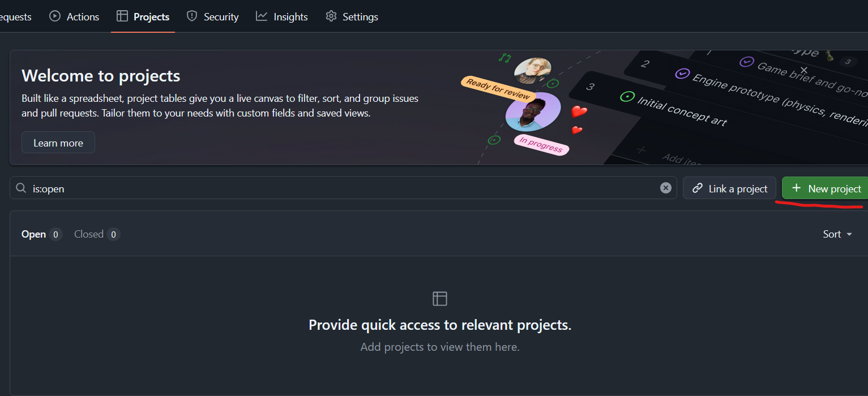
Task: Open the Settings tab
Action: pos(360,17)
